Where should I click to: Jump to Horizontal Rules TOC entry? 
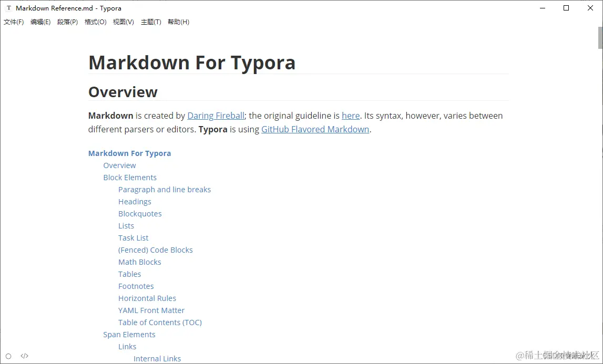(147, 298)
